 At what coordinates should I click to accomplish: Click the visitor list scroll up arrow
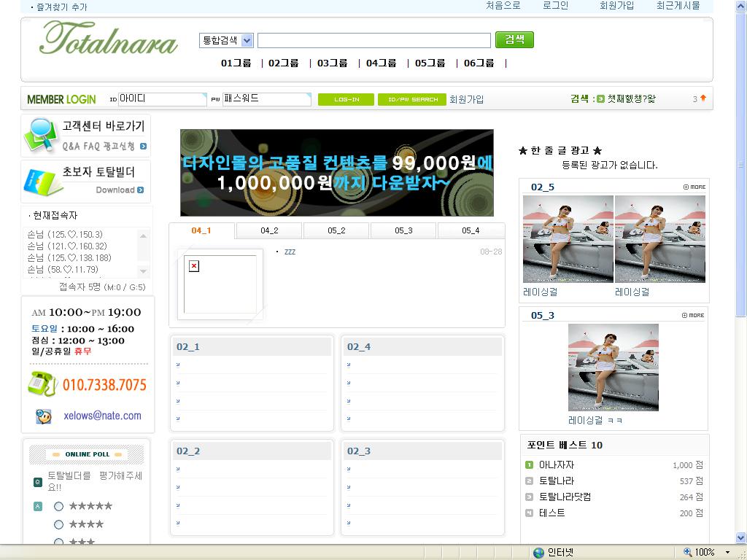(x=143, y=236)
